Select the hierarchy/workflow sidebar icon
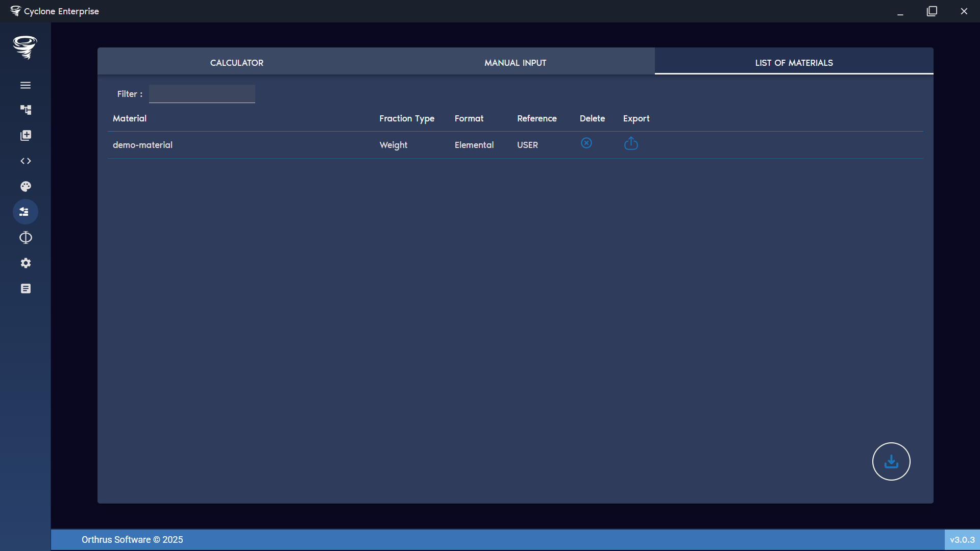 tap(26, 110)
